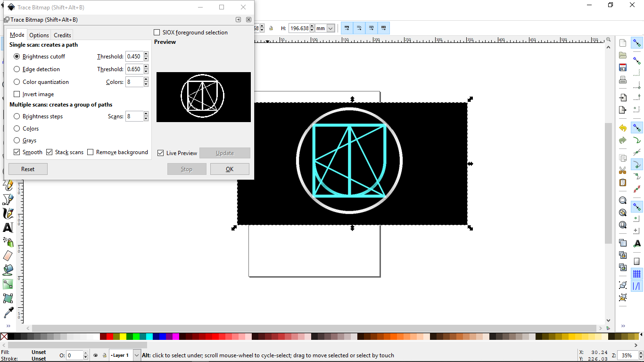
Task: Cut selection with the scissors icon
Action: [623, 170]
